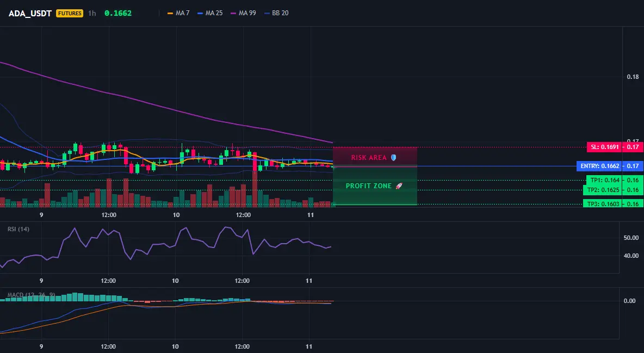Click date 9 on price chart time axis
The width and height of the screenshot is (644, 353).
click(41, 215)
